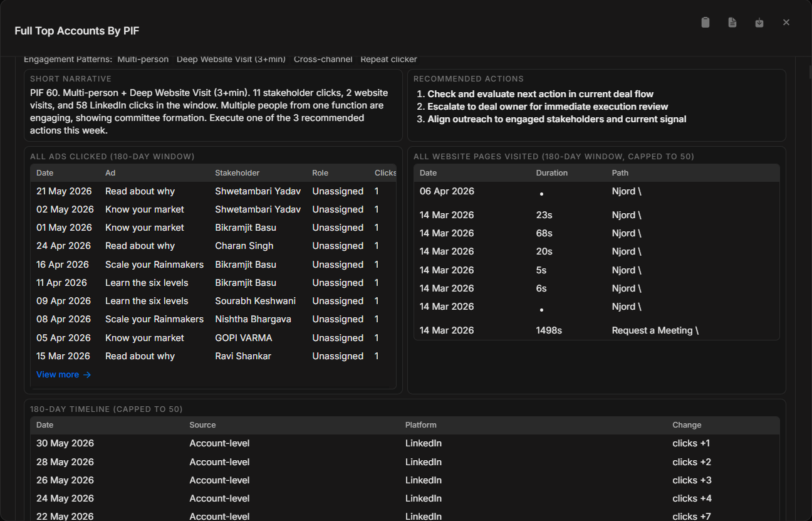Select the 06 Apr 2026 website visit date
This screenshot has height=521, width=812.
[x=447, y=191]
